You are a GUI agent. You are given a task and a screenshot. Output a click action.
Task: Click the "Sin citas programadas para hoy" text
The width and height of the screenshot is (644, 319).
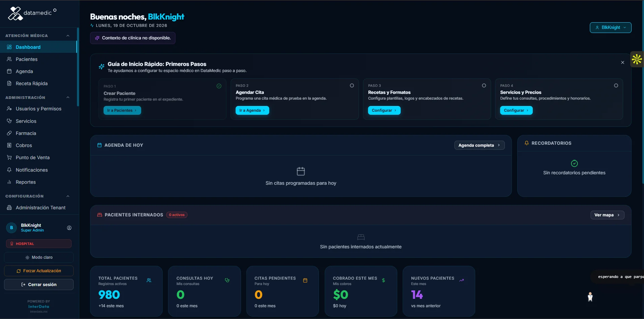tap(301, 183)
